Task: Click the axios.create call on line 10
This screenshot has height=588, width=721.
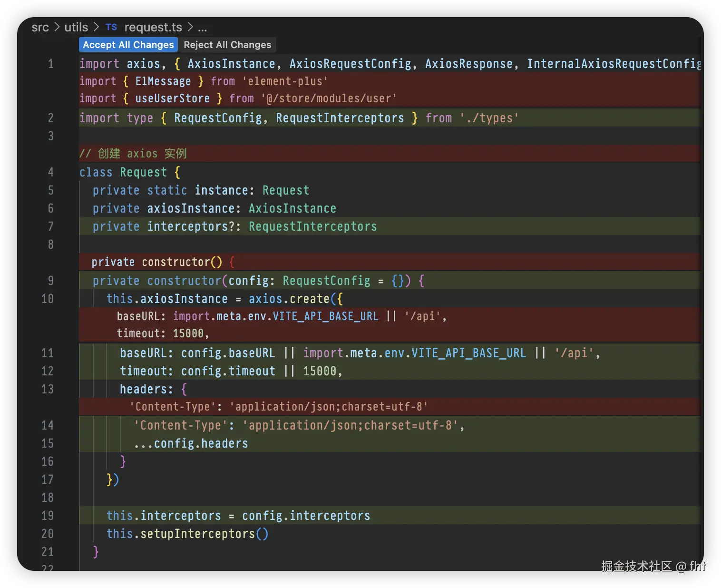Action: coord(289,299)
